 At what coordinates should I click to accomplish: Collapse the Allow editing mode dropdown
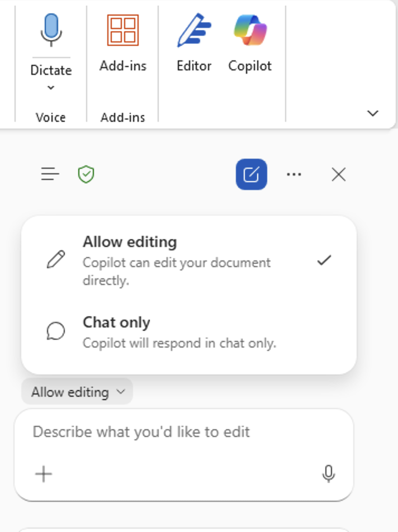coord(78,392)
